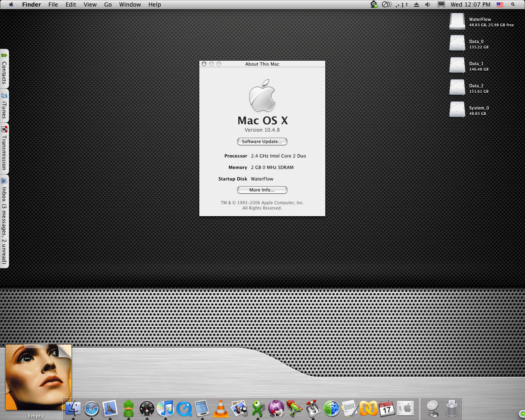Open Mail stamp icon in Dock
The width and height of the screenshot is (525, 420).
[110, 409]
